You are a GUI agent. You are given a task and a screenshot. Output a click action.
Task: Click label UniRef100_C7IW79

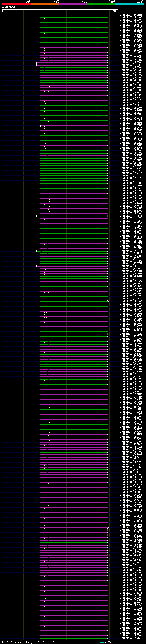pyautogui.click(x=131, y=103)
